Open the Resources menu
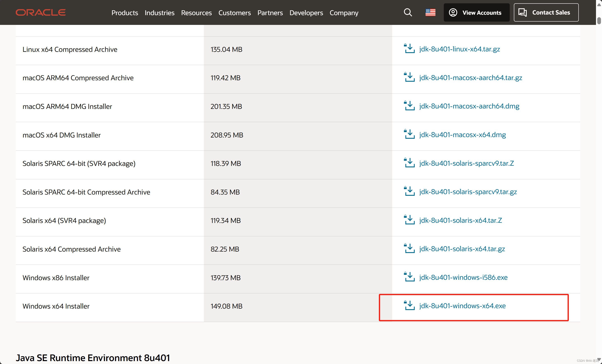The width and height of the screenshot is (602, 364). (196, 13)
